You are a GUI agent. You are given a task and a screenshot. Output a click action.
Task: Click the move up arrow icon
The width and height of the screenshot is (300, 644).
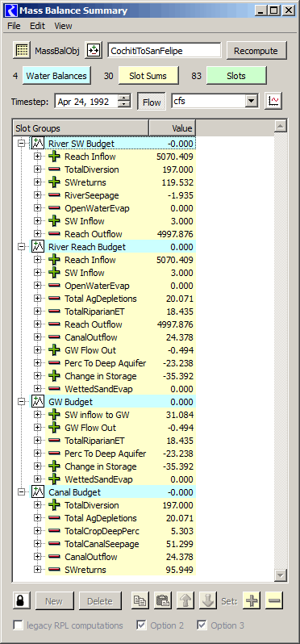pos(185,601)
